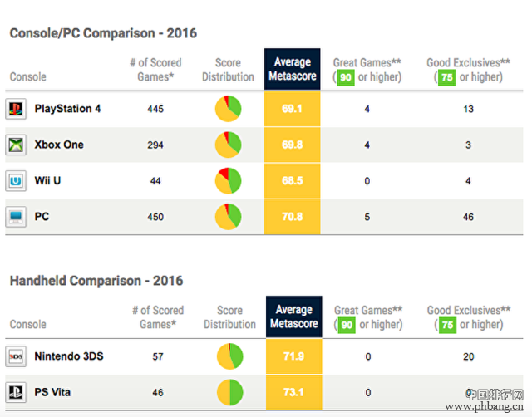Open the PS Vita link

tap(56, 393)
